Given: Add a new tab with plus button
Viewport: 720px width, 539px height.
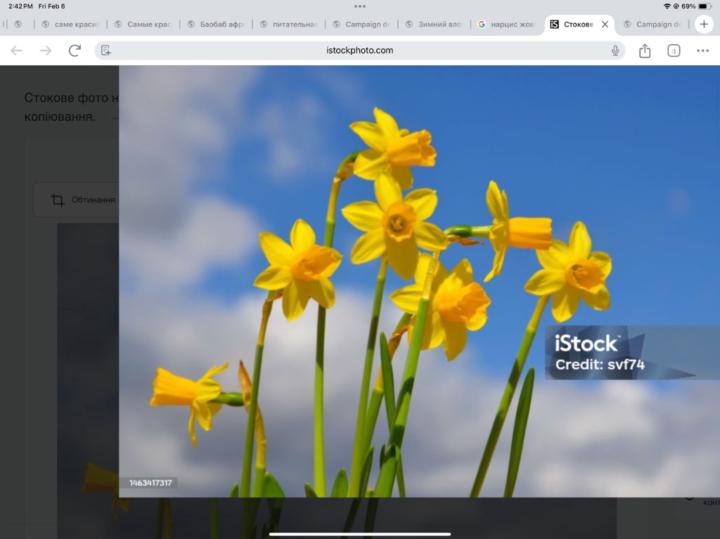Looking at the screenshot, I should [704, 24].
